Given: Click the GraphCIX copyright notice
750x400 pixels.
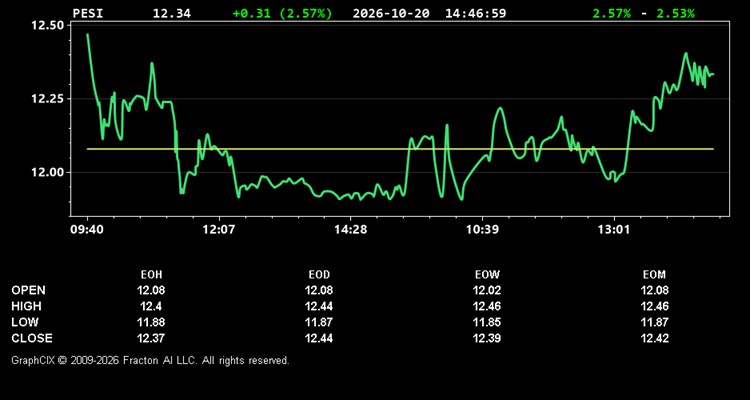Looking at the screenshot, I should click(150, 360).
